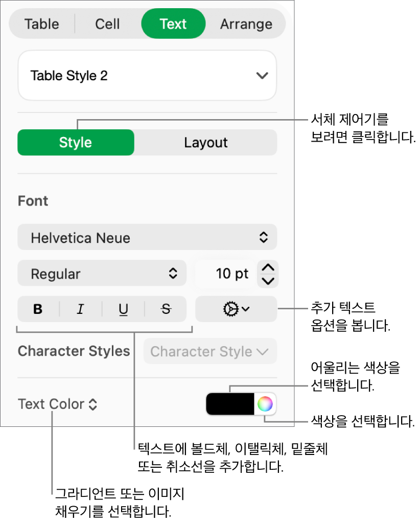The width and height of the screenshot is (420, 524).
Task: Click the black text color well
Action: 230,404
